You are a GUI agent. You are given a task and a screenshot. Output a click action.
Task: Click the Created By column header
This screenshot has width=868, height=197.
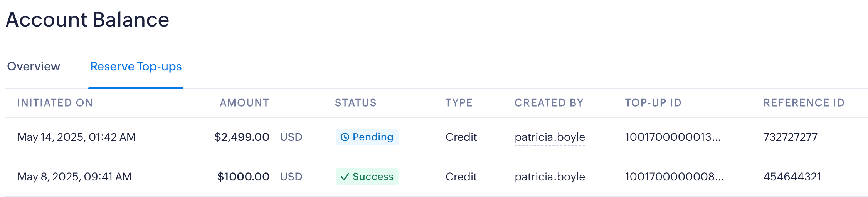[x=549, y=103]
